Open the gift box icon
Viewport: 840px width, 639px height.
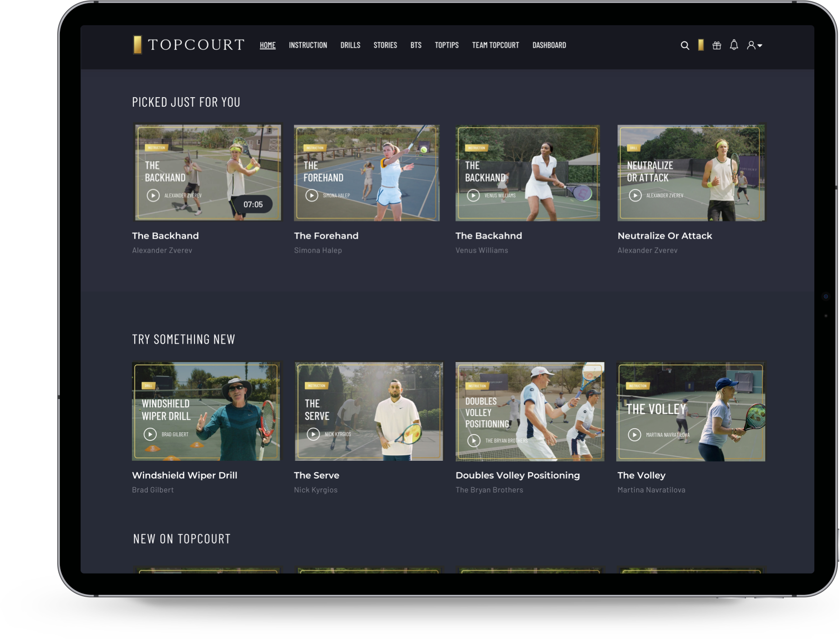(x=717, y=45)
